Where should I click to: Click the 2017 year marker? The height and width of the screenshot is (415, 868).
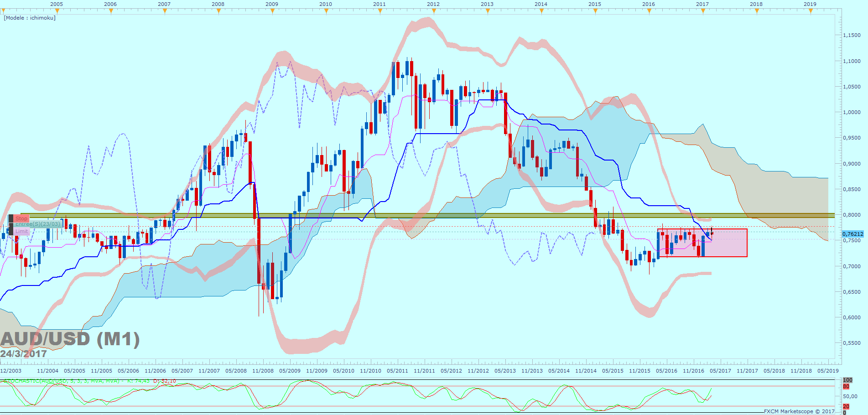coord(702,4)
